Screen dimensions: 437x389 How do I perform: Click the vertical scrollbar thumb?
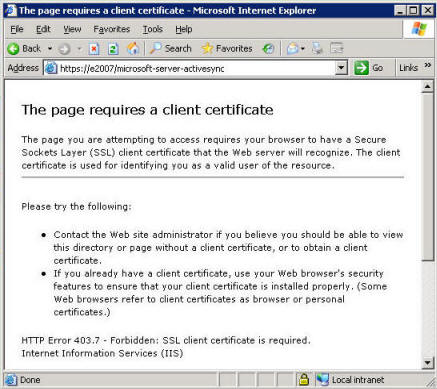click(x=427, y=177)
